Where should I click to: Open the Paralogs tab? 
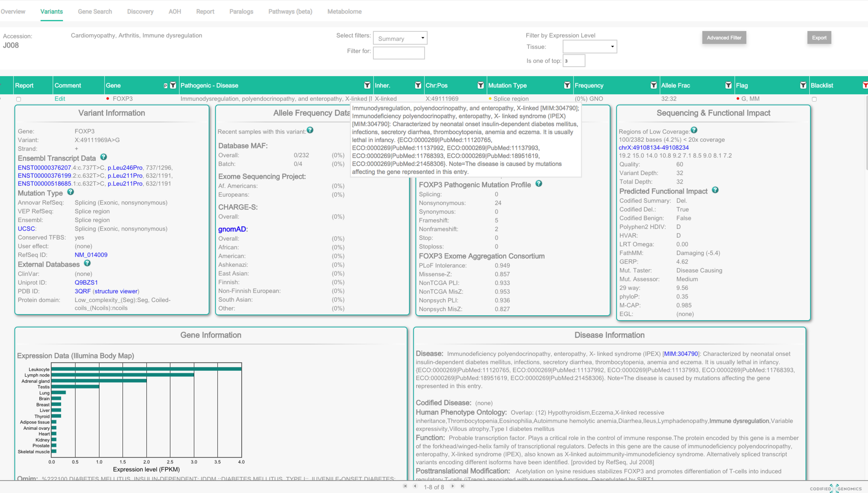(x=241, y=12)
